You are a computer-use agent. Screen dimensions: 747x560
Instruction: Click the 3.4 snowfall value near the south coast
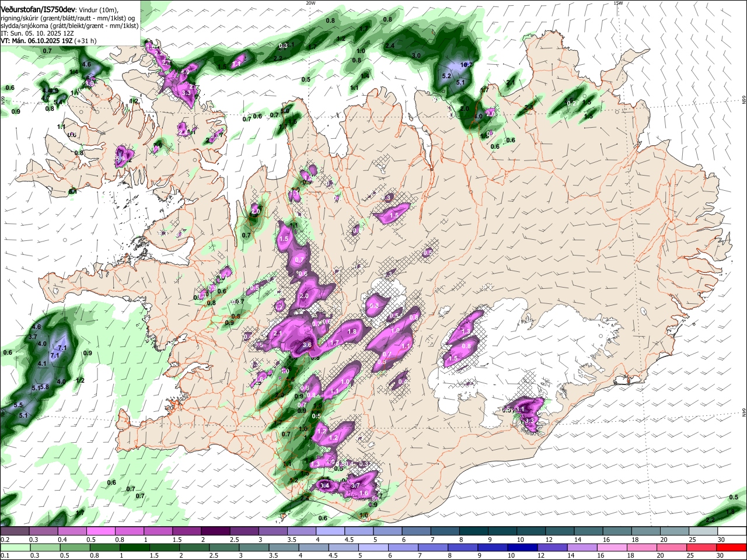pos(325,485)
